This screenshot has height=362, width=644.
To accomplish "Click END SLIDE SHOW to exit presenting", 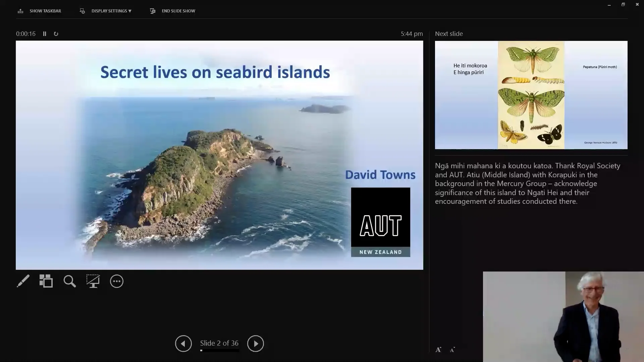I will 172,11.
